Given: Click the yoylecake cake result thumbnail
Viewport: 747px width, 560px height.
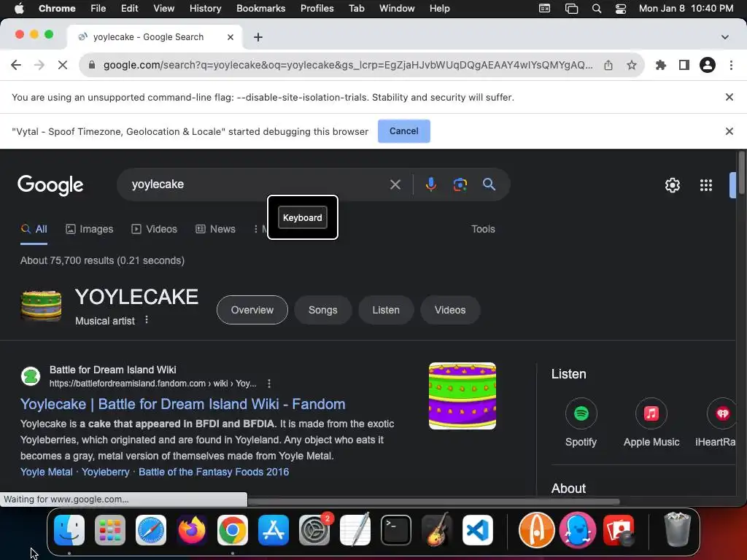Looking at the screenshot, I should click(x=462, y=396).
